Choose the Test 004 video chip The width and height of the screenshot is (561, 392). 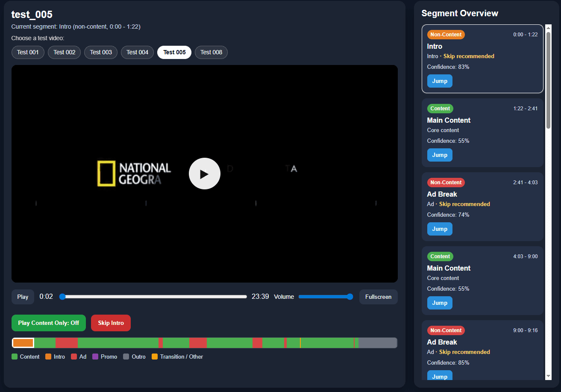coord(138,52)
